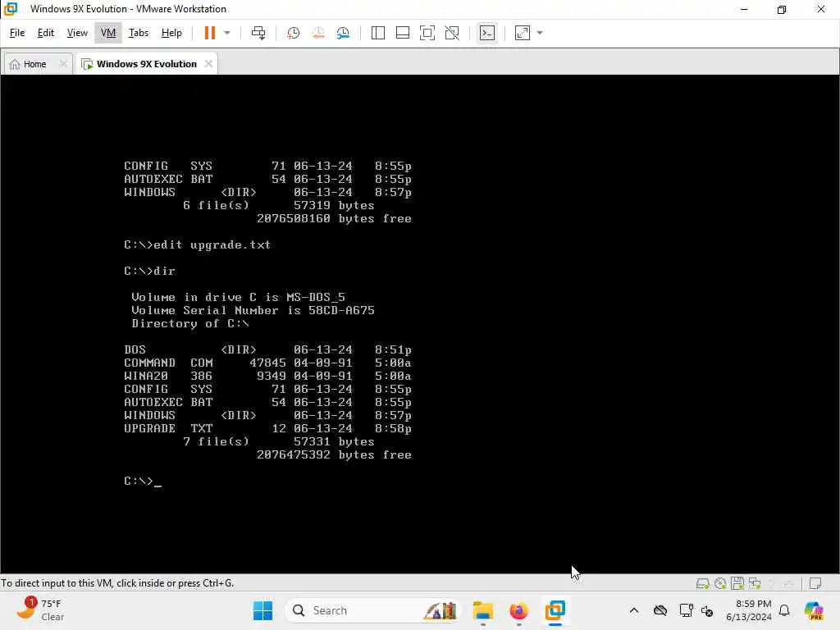Open the Help menu
This screenshot has height=630, width=840.
[x=171, y=33]
